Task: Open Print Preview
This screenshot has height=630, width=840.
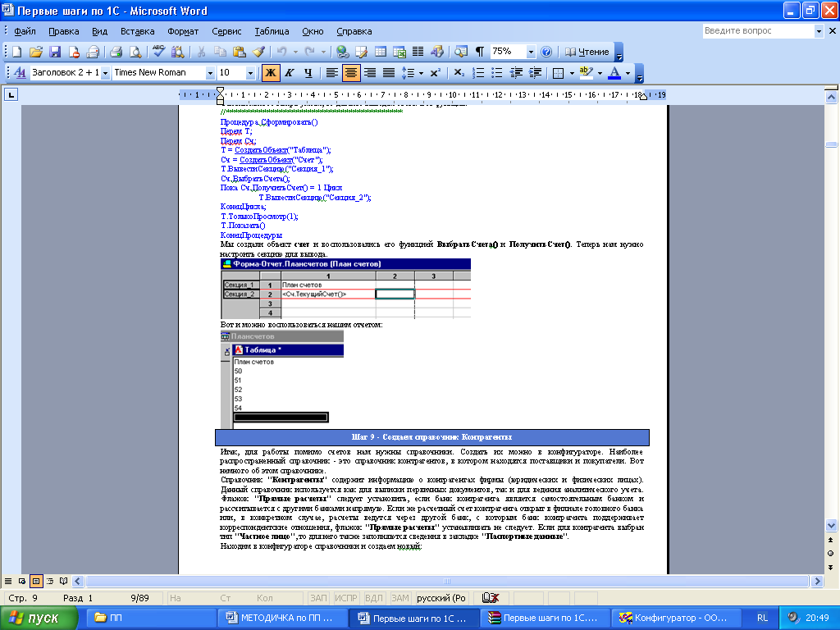Action: point(135,52)
